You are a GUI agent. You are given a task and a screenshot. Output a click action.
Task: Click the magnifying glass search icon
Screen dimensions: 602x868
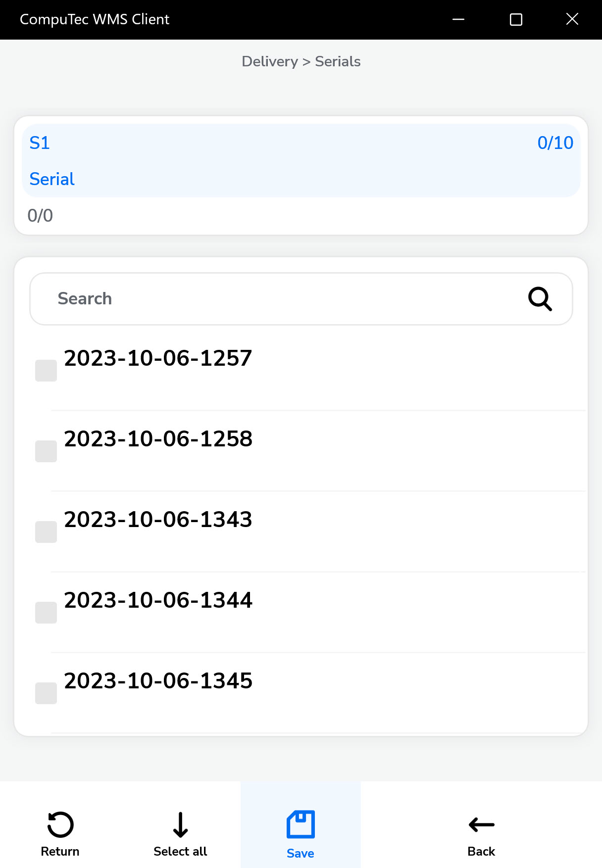(540, 299)
